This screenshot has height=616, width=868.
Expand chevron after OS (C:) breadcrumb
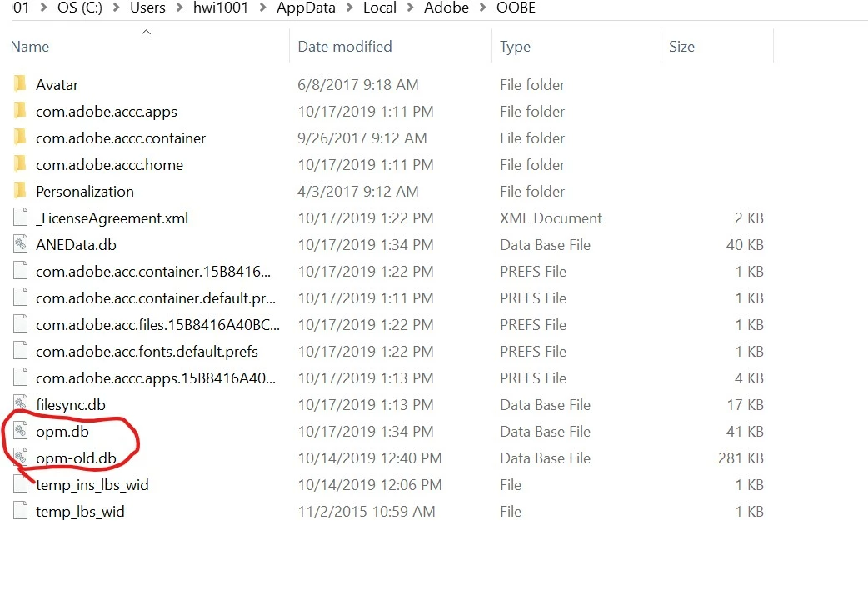(117, 8)
